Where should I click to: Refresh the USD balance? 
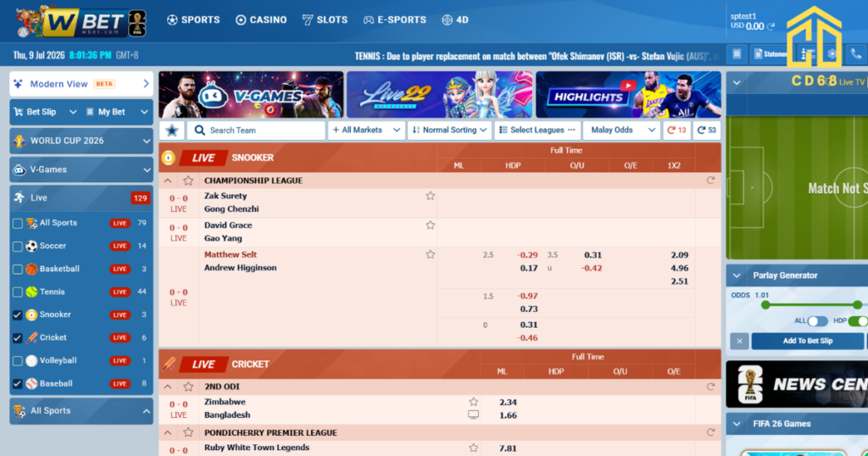(x=771, y=26)
